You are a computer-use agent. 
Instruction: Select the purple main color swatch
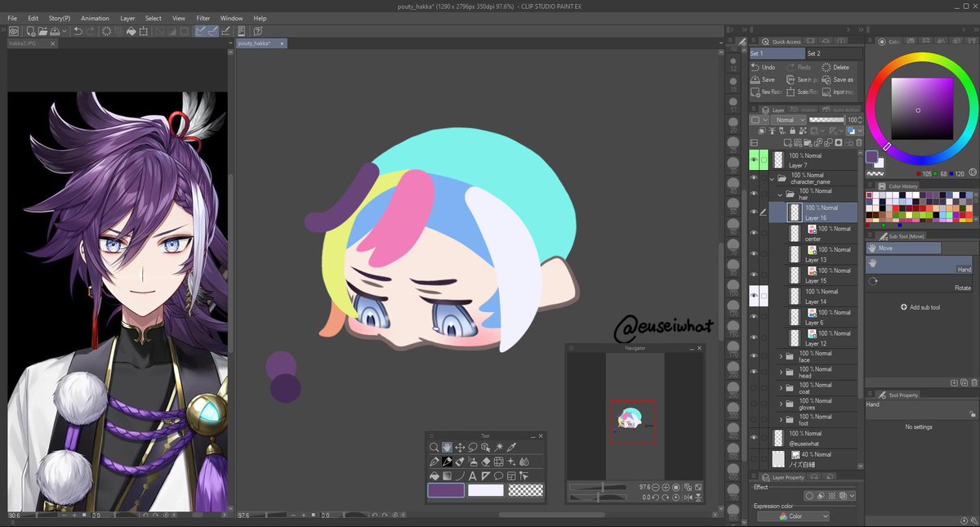point(446,490)
